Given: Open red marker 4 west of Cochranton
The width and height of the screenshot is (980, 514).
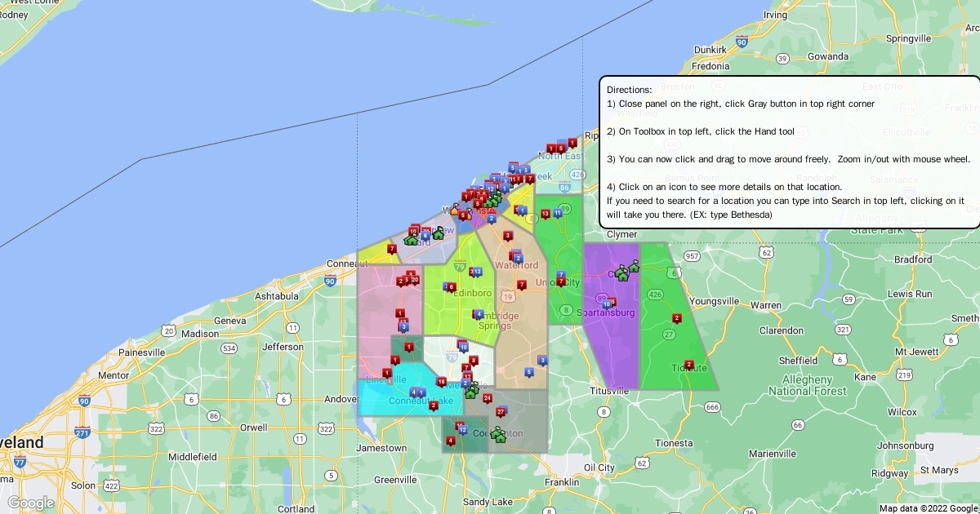Looking at the screenshot, I should coord(450,441).
